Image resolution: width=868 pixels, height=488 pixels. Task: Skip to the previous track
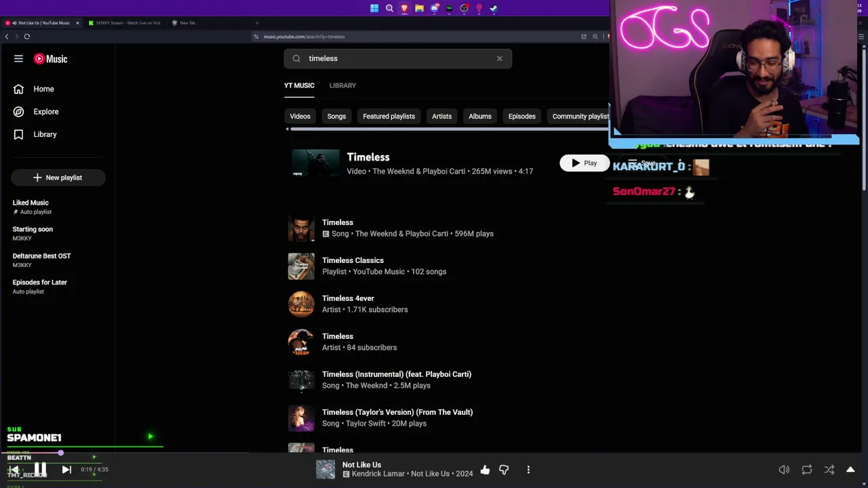pos(14,469)
